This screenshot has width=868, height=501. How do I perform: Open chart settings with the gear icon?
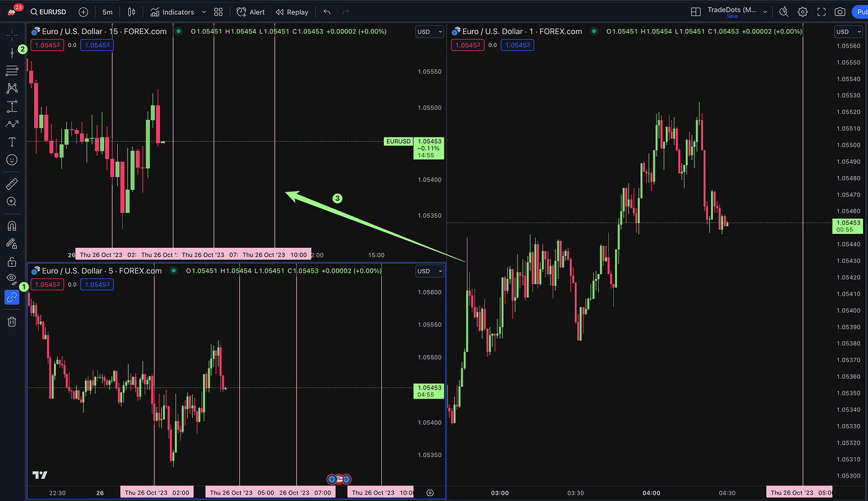[x=802, y=12]
